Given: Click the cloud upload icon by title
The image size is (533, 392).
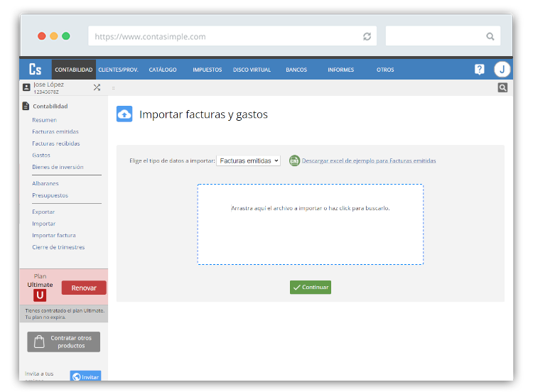Looking at the screenshot, I should coord(124,114).
